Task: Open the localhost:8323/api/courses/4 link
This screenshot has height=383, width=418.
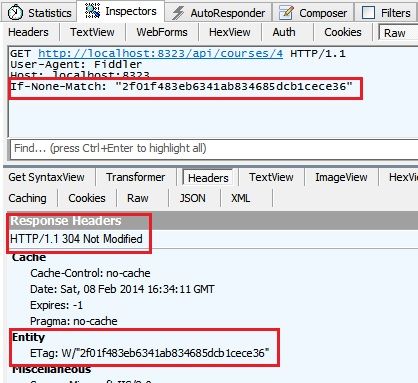Action: (x=160, y=53)
